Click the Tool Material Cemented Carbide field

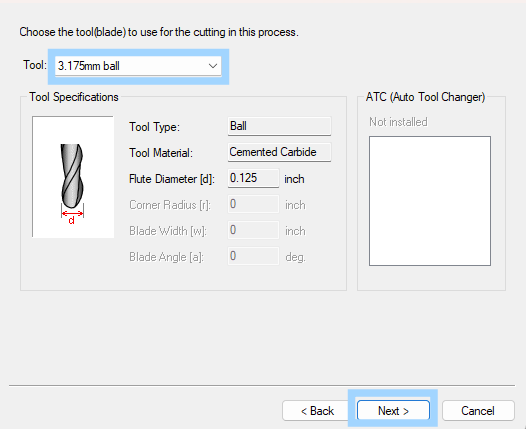279,152
